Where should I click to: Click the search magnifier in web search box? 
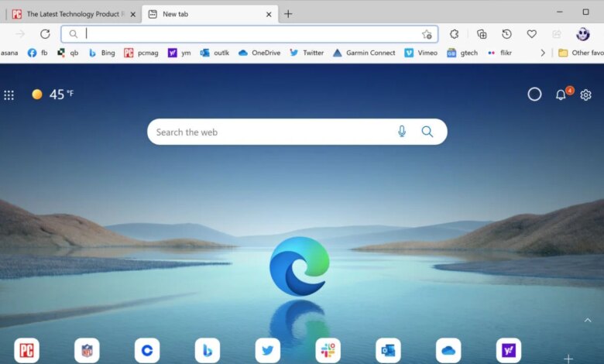pos(427,132)
